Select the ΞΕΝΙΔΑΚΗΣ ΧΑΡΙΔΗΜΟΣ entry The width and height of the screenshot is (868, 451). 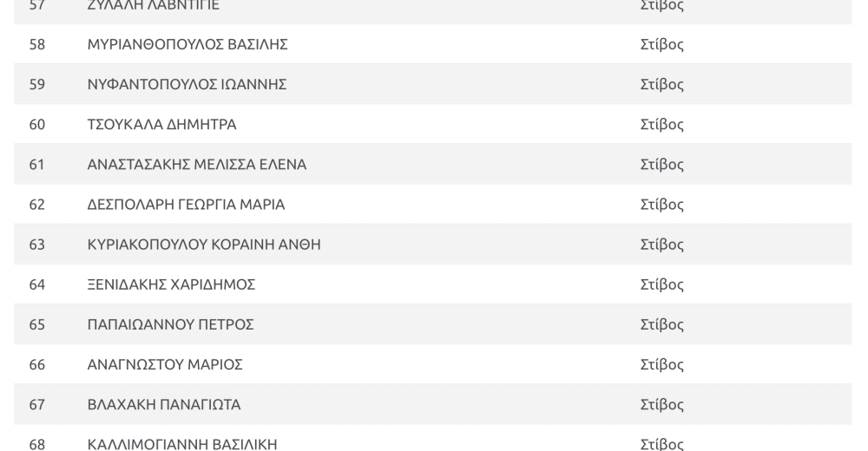171,284
